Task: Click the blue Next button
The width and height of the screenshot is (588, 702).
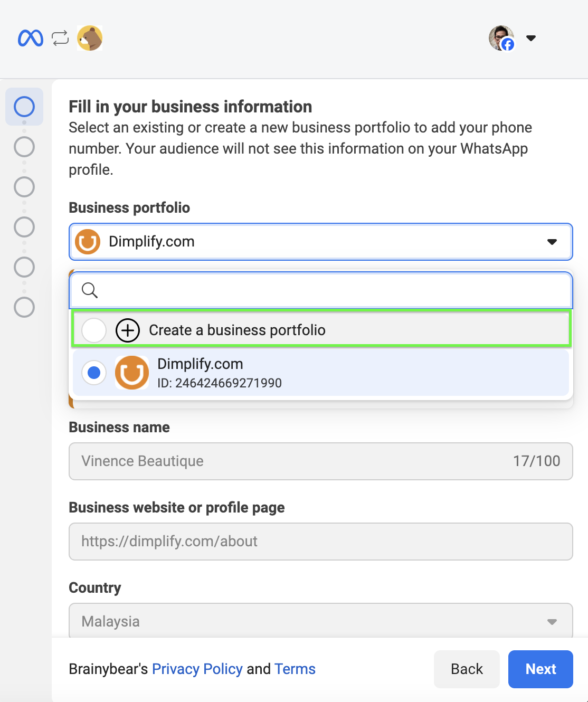Action: pyautogui.click(x=540, y=669)
